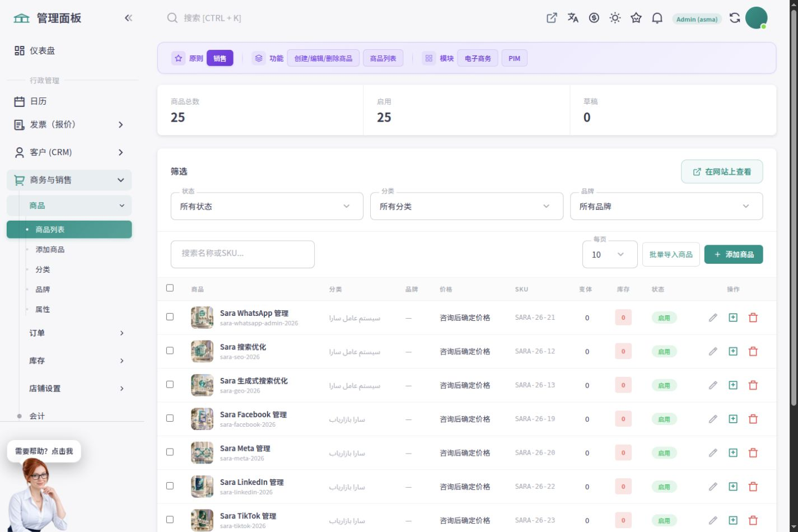This screenshot has width=798, height=532.
Task: Open 仪表盘 in the sidebar
Action: pos(69,50)
